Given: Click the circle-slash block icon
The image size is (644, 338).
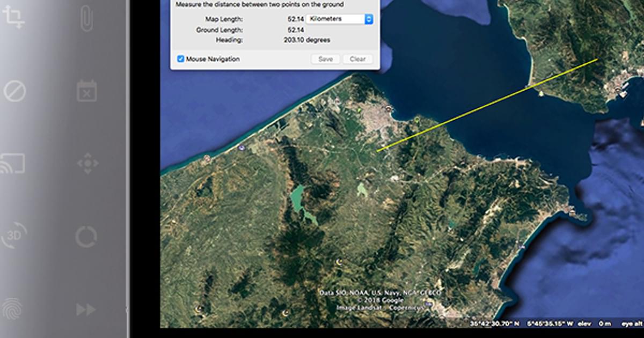Looking at the screenshot, I should [14, 91].
